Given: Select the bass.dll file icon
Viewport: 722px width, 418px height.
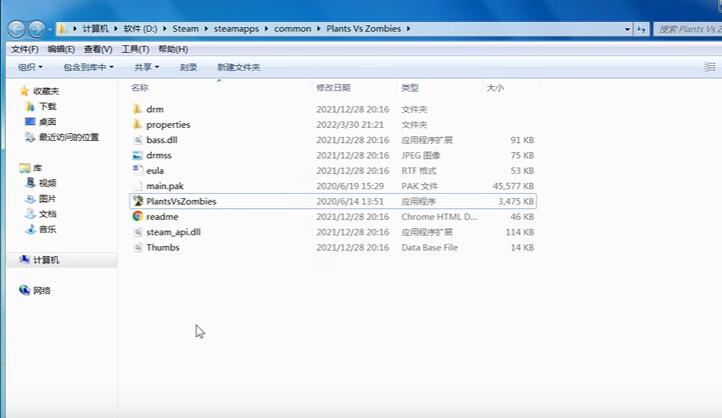Looking at the screenshot, I should click(137, 140).
